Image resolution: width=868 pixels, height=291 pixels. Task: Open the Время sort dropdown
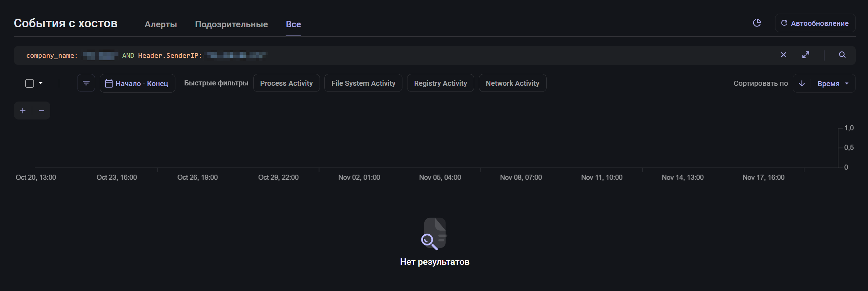pos(833,84)
